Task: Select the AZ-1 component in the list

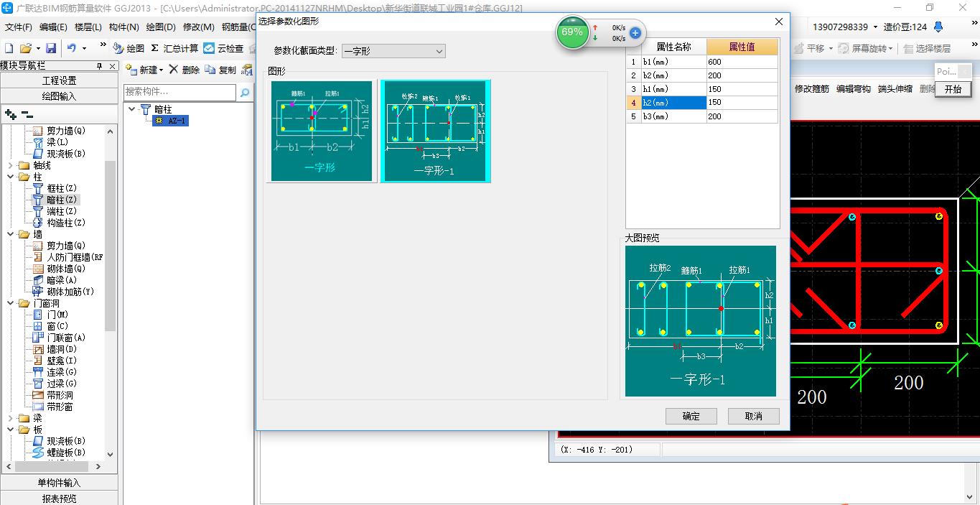Action: 171,121
